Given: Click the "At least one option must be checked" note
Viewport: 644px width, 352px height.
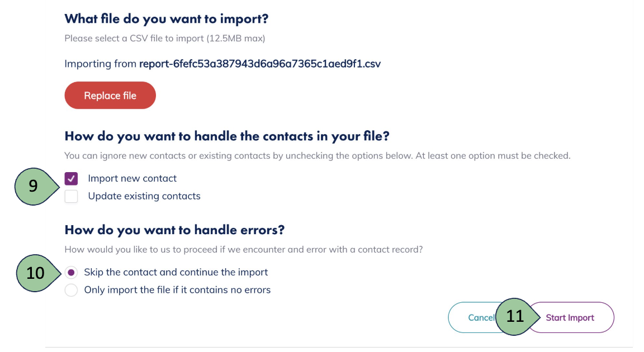Looking at the screenshot, I should (493, 156).
